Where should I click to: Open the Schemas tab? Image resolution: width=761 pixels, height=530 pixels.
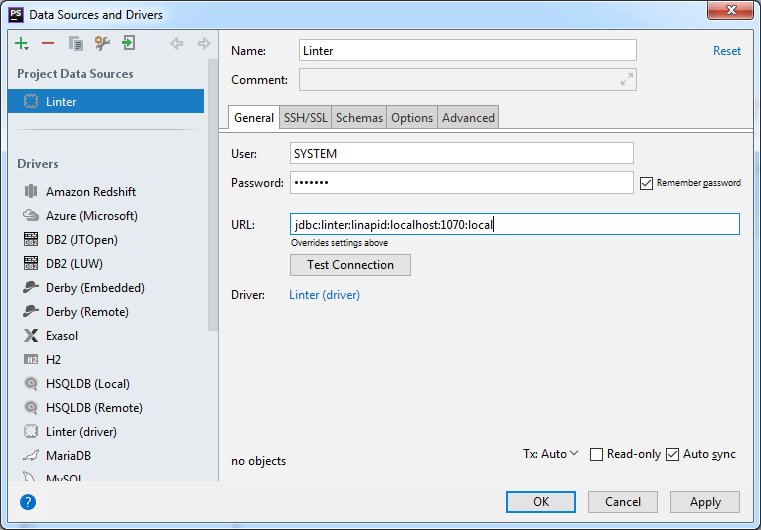point(359,117)
